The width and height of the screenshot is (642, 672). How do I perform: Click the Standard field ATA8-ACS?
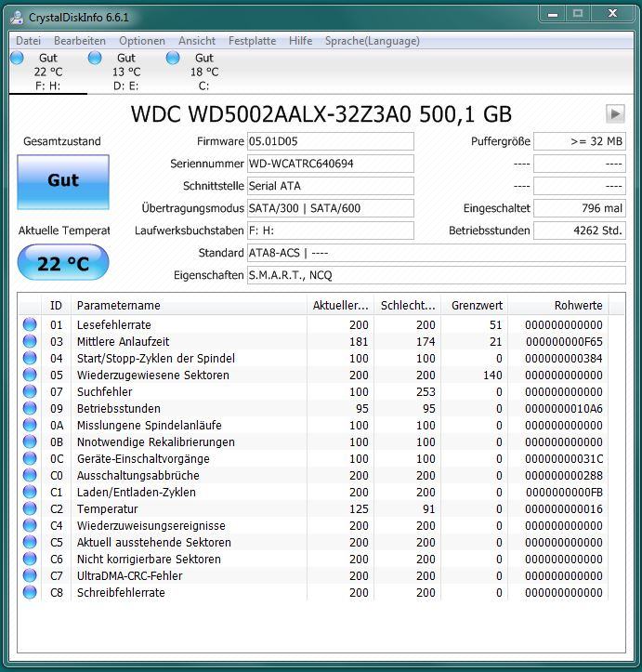[436, 253]
